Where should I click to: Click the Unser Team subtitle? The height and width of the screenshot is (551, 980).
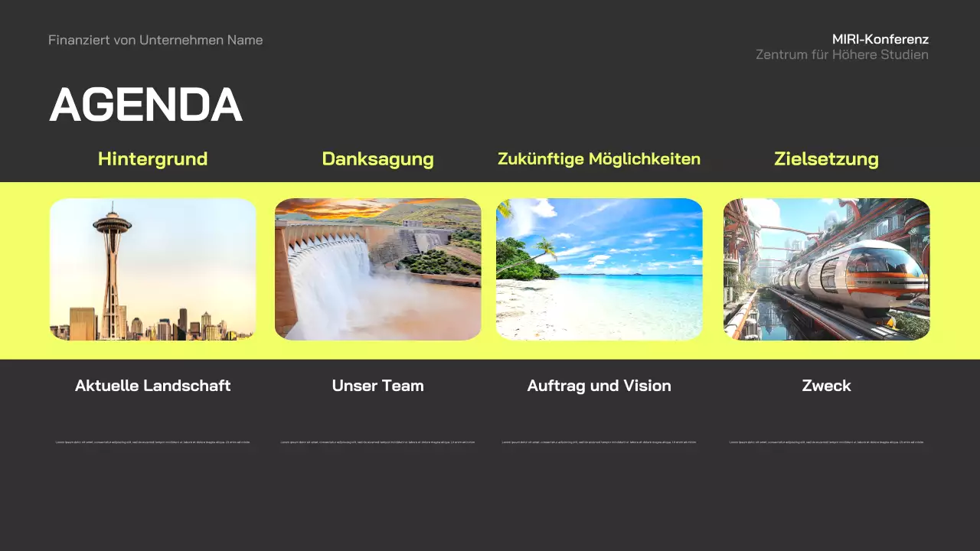378,386
